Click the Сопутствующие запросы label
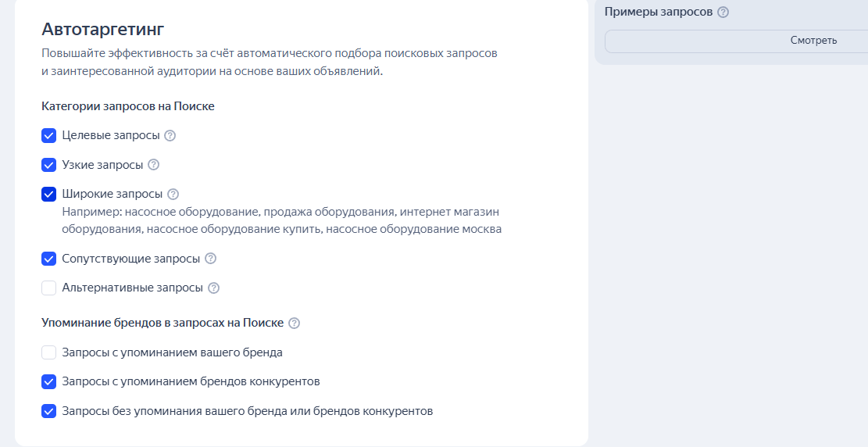 pyautogui.click(x=130, y=259)
